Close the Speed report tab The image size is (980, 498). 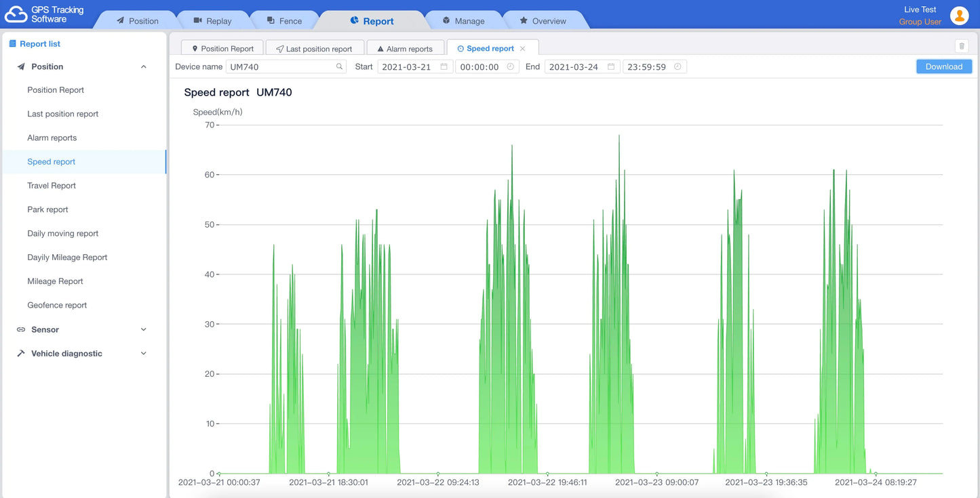tap(522, 48)
